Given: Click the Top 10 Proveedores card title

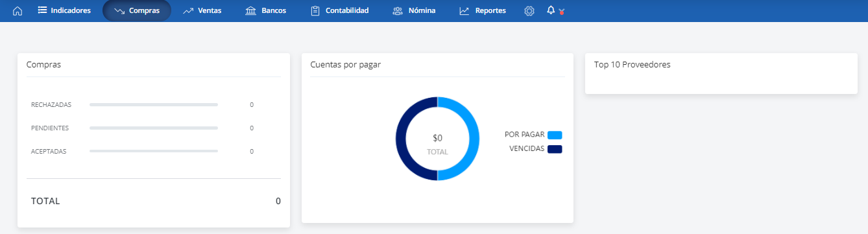Looking at the screenshot, I should click(x=633, y=65).
